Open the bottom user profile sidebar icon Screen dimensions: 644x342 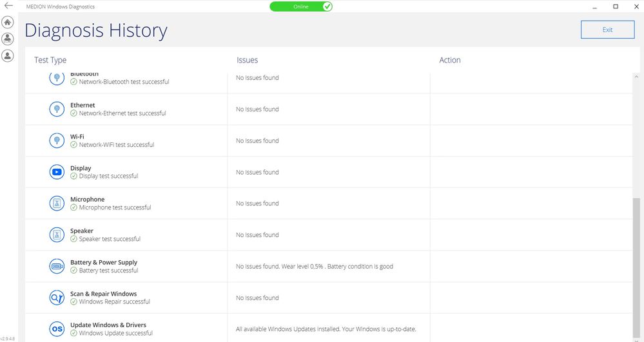[x=8, y=56]
